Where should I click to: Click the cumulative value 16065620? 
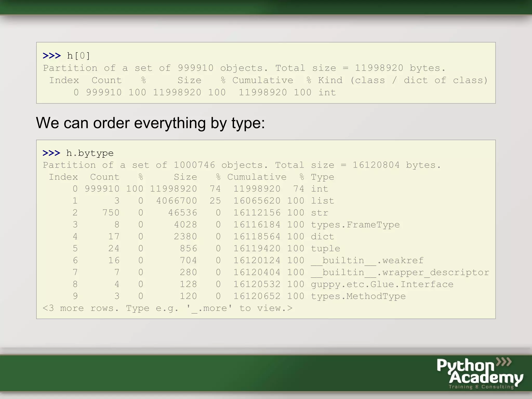click(x=257, y=201)
